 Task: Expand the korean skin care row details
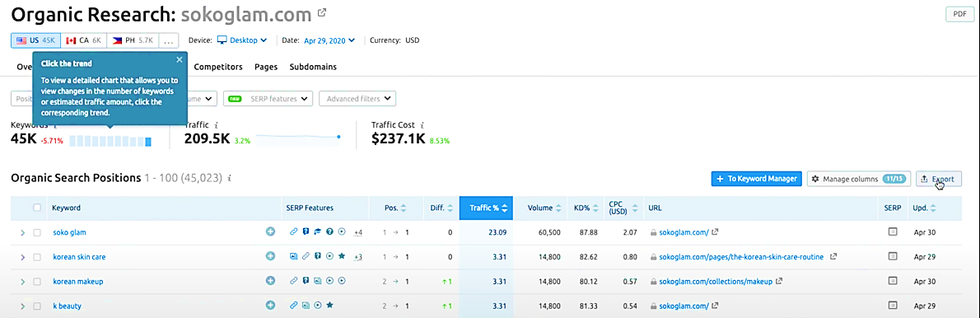(22, 257)
